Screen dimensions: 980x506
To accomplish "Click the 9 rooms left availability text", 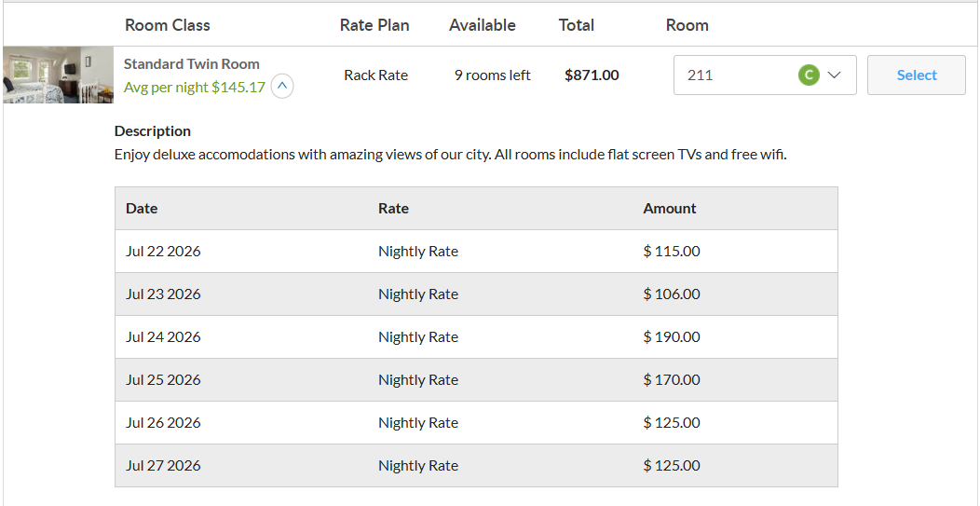I will click(493, 75).
